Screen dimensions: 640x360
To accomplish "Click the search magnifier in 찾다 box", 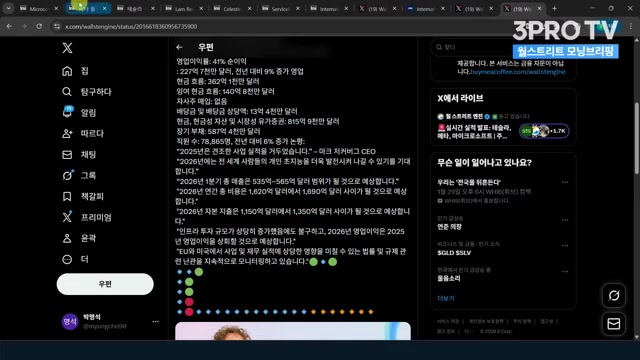I will [439, 47].
